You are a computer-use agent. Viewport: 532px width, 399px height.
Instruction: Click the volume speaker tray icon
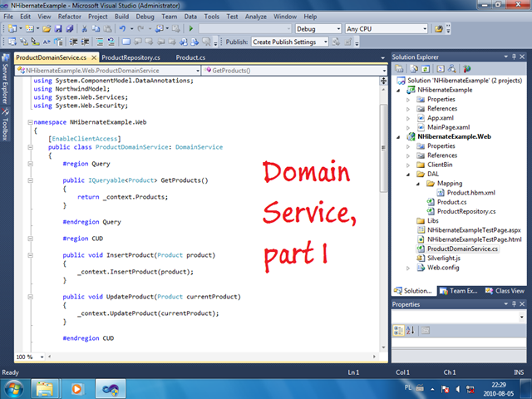[458, 389]
